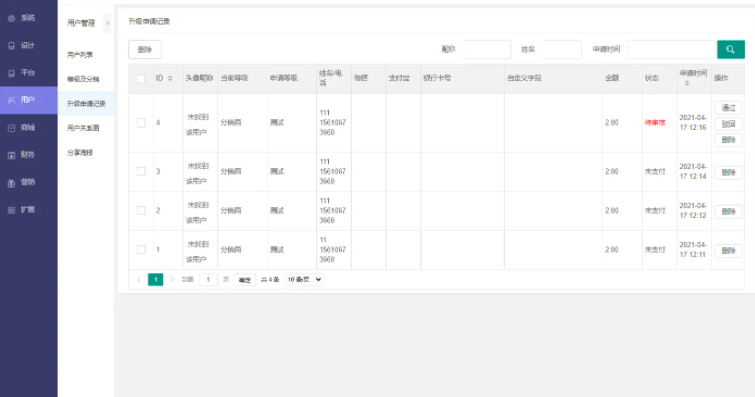Click the 银行卡号 column header

point(437,78)
